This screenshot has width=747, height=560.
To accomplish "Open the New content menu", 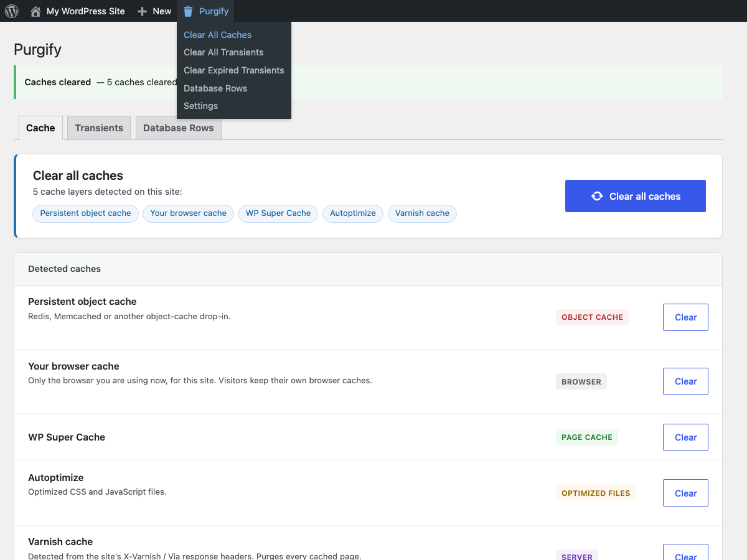I will [154, 11].
